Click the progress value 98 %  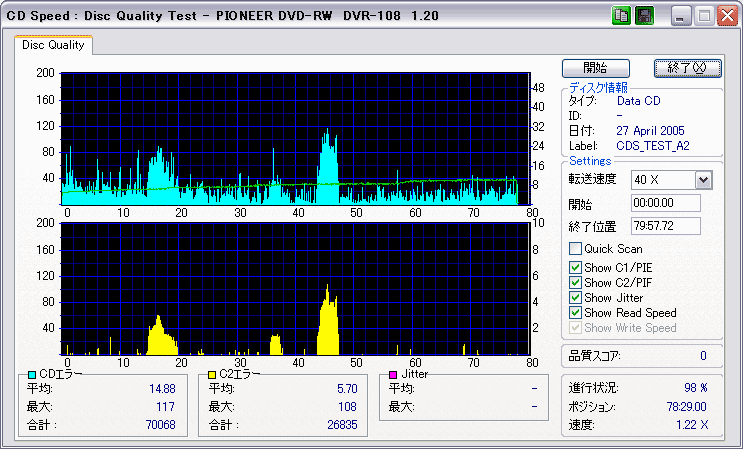pyautogui.click(x=696, y=388)
